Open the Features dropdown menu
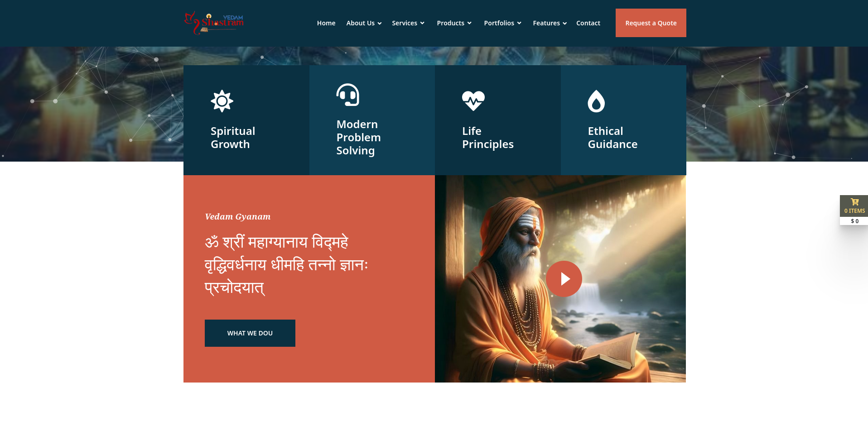The image size is (868, 421). point(550,23)
